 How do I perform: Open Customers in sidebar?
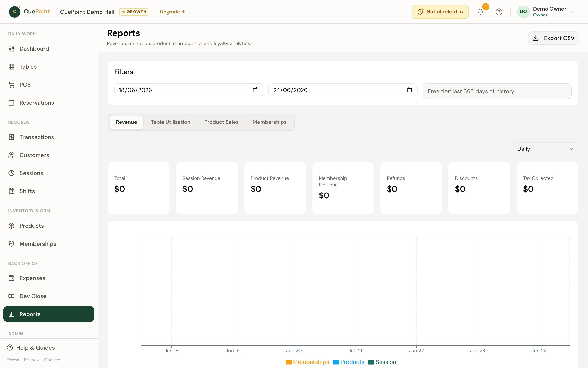pos(49,155)
